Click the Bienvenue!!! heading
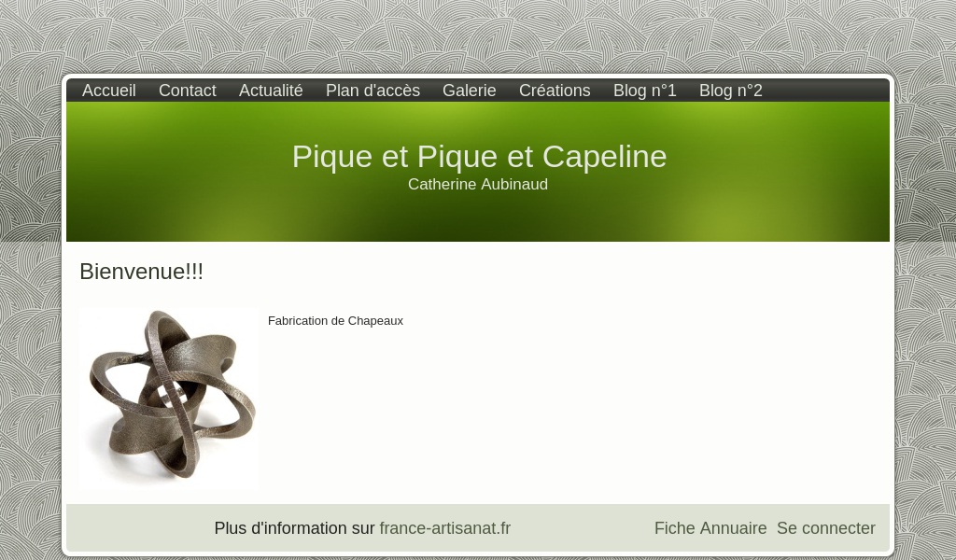Image resolution: width=956 pixels, height=560 pixels. pyautogui.click(x=142, y=272)
